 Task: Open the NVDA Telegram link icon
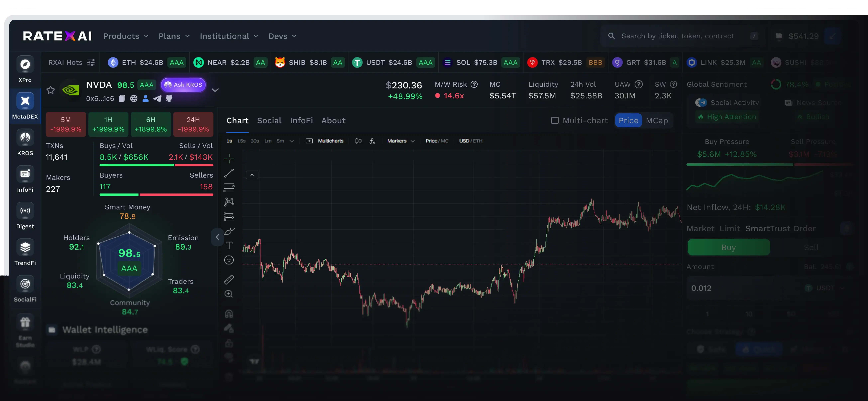click(157, 98)
